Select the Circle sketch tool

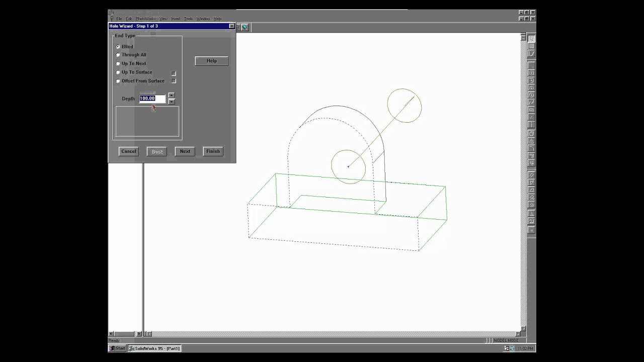point(531,95)
